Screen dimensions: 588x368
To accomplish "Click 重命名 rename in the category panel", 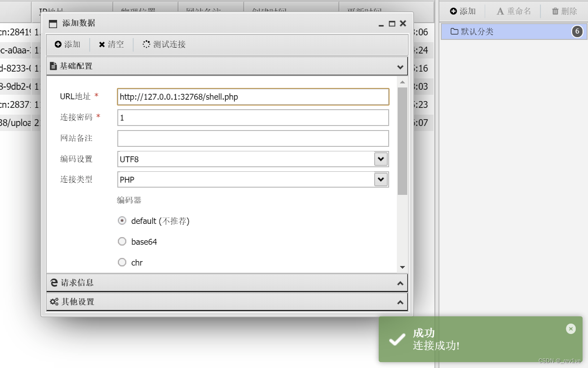I will coord(513,11).
